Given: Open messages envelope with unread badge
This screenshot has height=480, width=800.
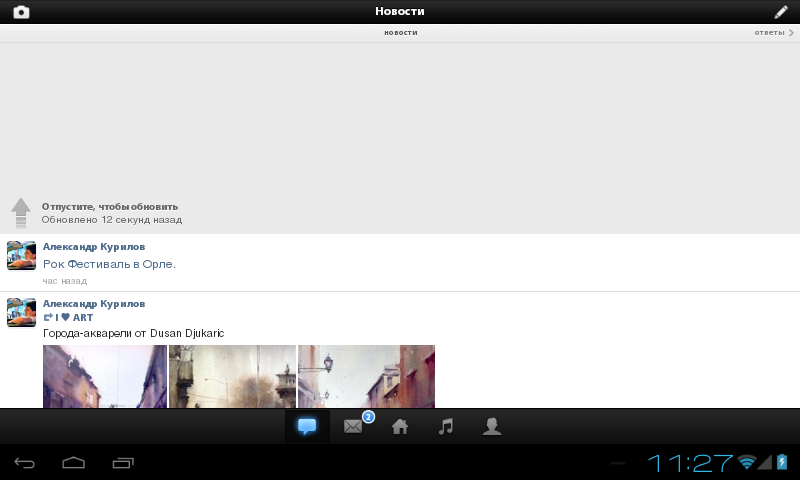Looking at the screenshot, I should 354,427.
